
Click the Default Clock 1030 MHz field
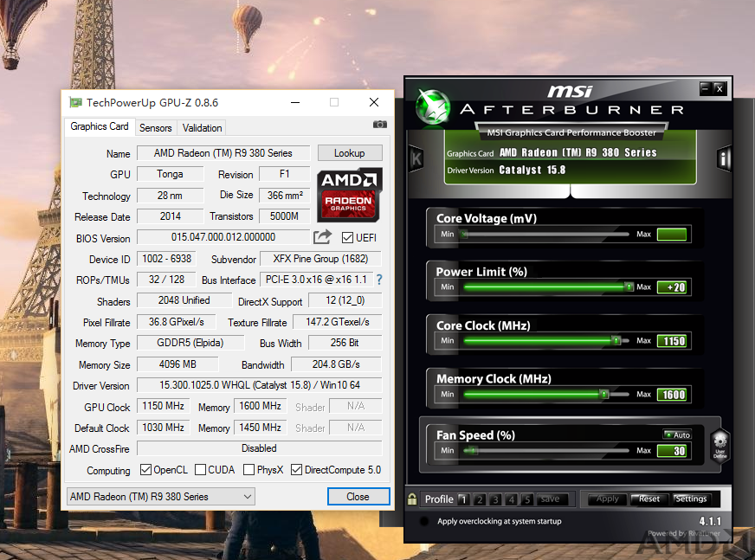164,427
